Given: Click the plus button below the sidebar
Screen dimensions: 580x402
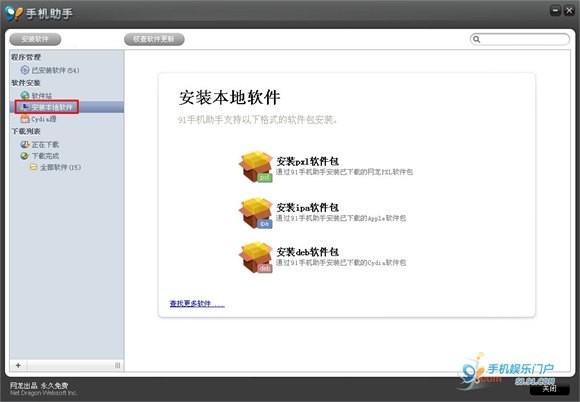Looking at the screenshot, I should coord(18,365).
